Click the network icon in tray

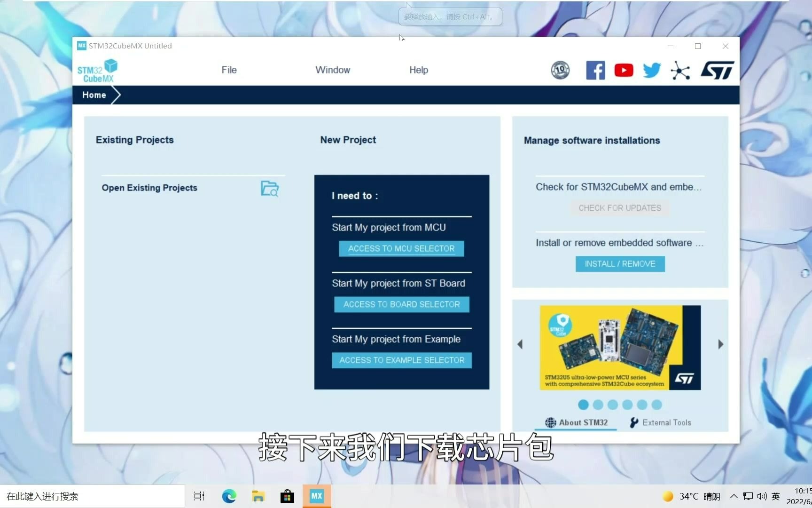[x=748, y=496]
